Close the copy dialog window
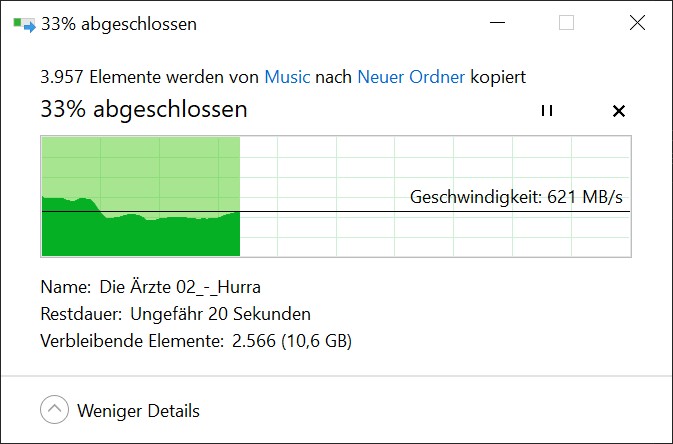 (x=637, y=24)
